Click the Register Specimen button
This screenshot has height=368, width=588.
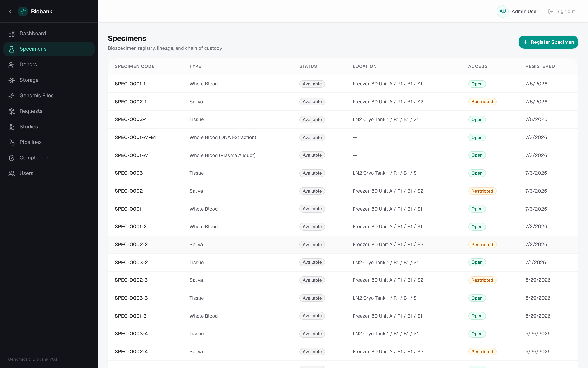point(548,42)
